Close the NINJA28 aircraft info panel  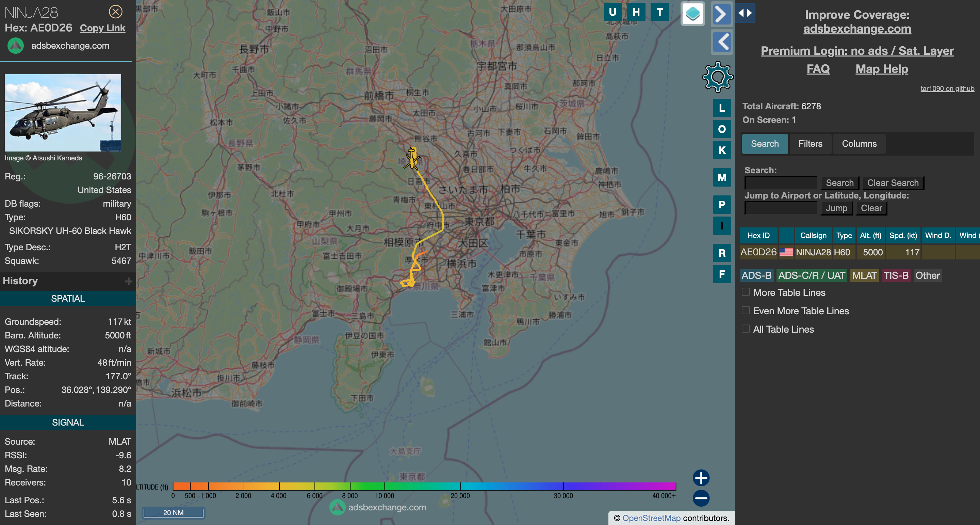tap(116, 12)
